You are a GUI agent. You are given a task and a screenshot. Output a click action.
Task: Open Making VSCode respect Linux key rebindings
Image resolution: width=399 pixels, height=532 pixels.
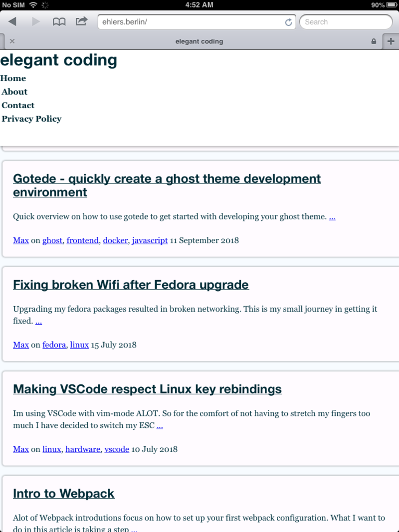coord(147,389)
